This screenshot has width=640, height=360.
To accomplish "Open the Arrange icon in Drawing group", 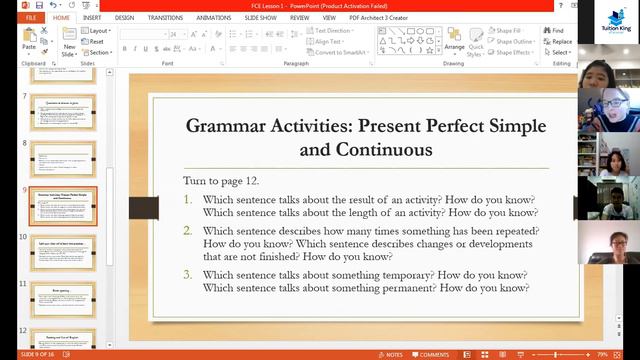I will tap(454, 35).
